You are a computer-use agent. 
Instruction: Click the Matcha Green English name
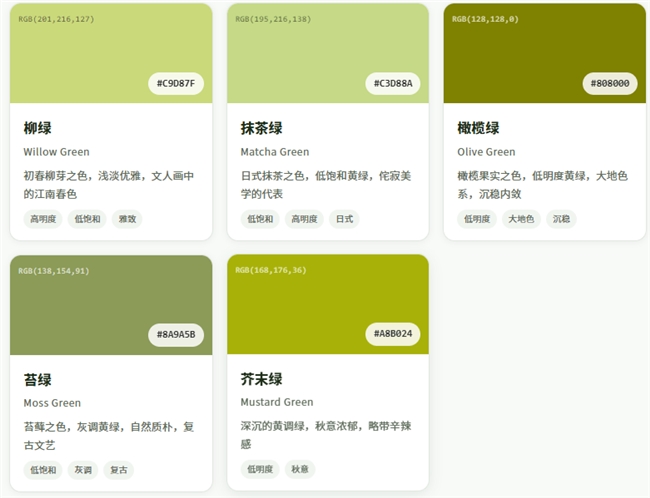[x=275, y=152]
